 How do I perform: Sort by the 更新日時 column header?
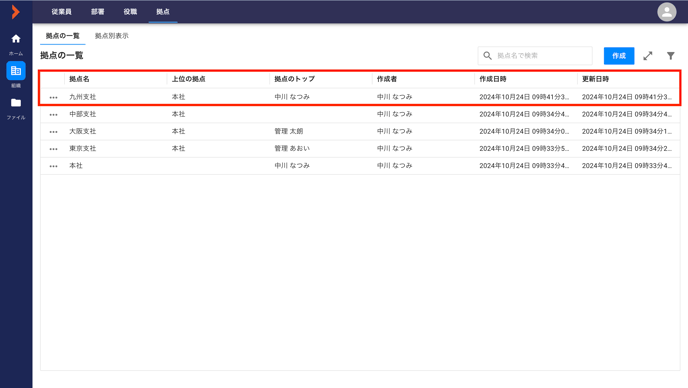point(595,79)
